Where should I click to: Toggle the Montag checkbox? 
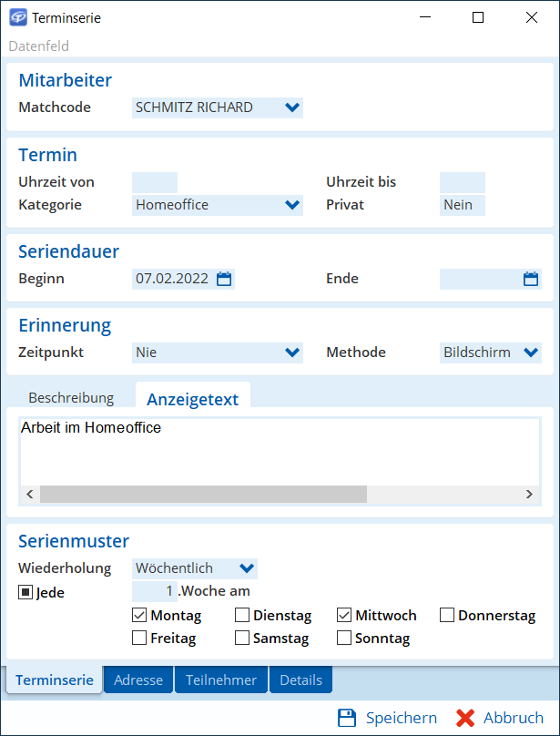click(x=139, y=615)
